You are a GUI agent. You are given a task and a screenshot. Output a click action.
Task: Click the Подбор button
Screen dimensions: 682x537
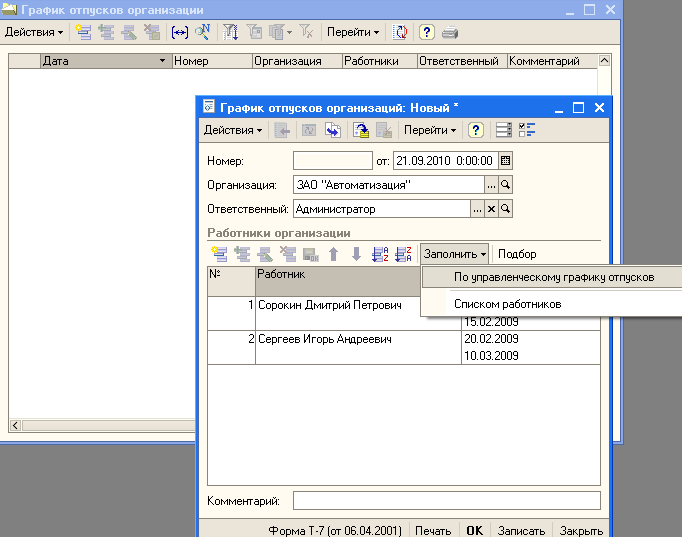pos(517,254)
